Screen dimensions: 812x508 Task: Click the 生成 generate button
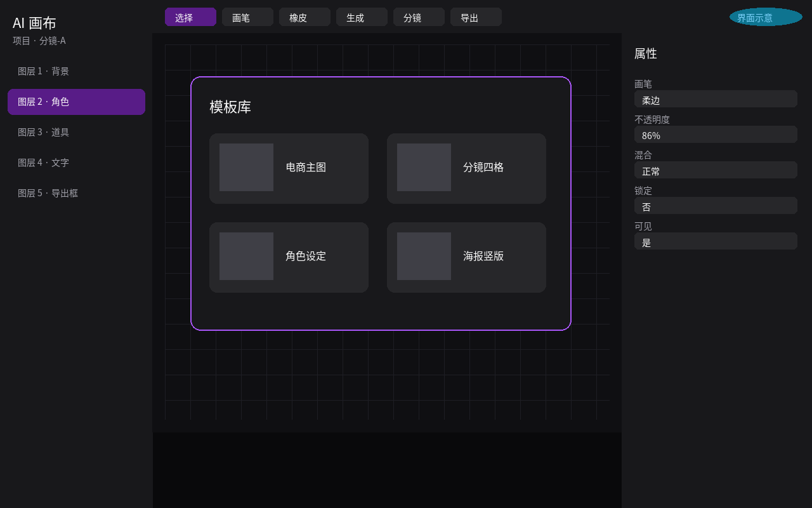(362, 17)
